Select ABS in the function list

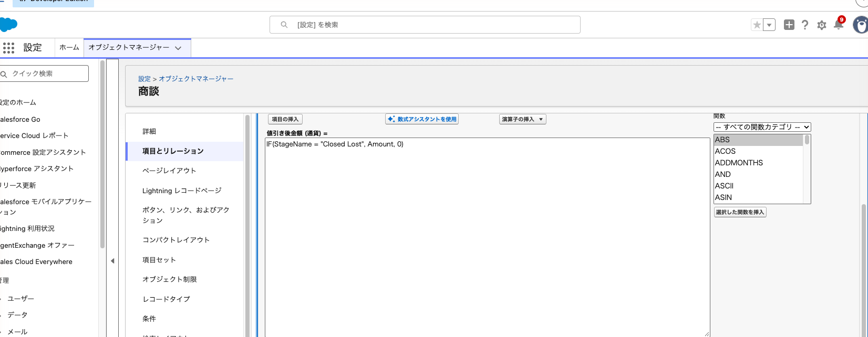point(758,140)
